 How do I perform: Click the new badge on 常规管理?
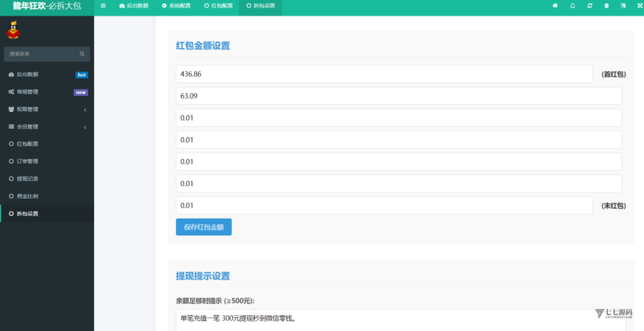coord(80,92)
